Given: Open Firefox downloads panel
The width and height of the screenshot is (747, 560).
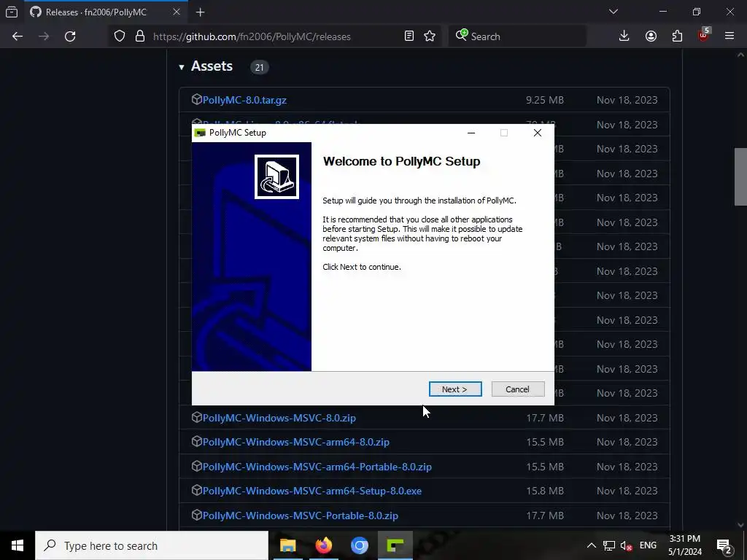Looking at the screenshot, I should 624,36.
